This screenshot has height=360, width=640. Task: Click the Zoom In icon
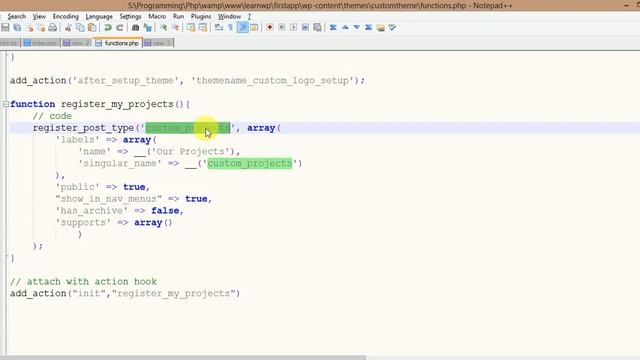pyautogui.click(x=163, y=27)
